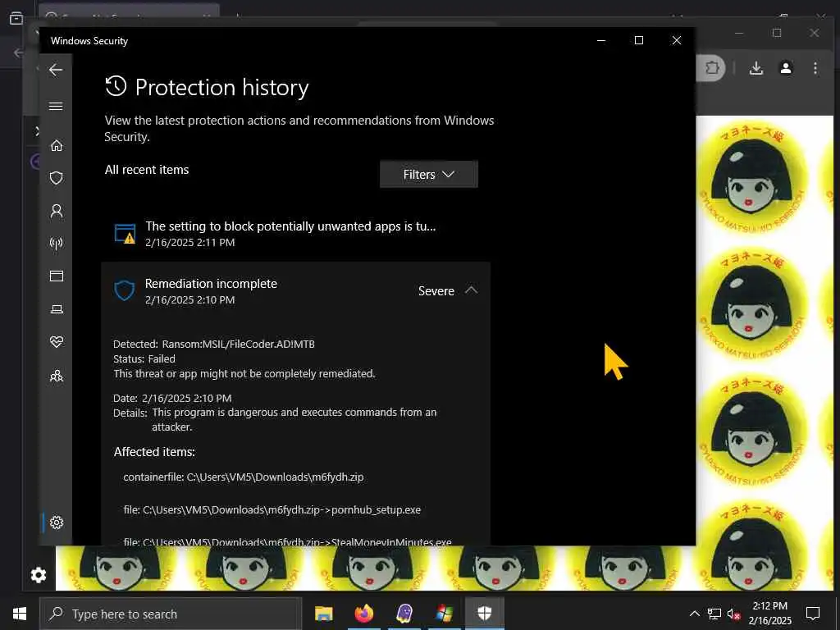This screenshot has height=630, width=840.
Task: Open the purple ghost app in taskbar
Action: [404, 614]
